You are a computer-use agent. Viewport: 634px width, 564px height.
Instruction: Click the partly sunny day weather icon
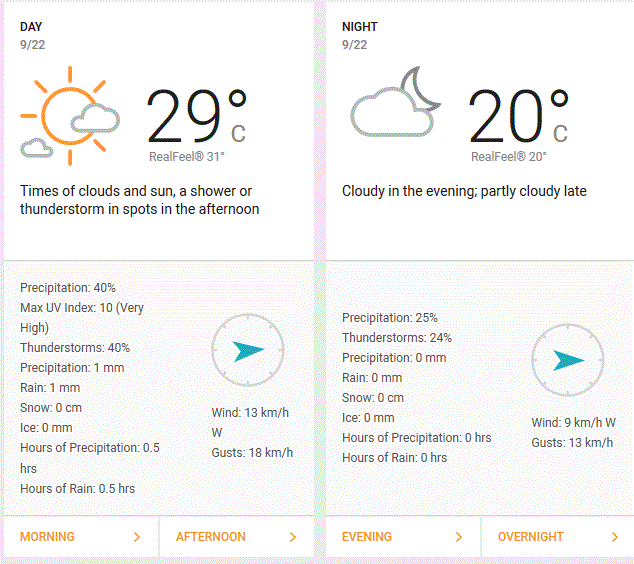[70, 116]
